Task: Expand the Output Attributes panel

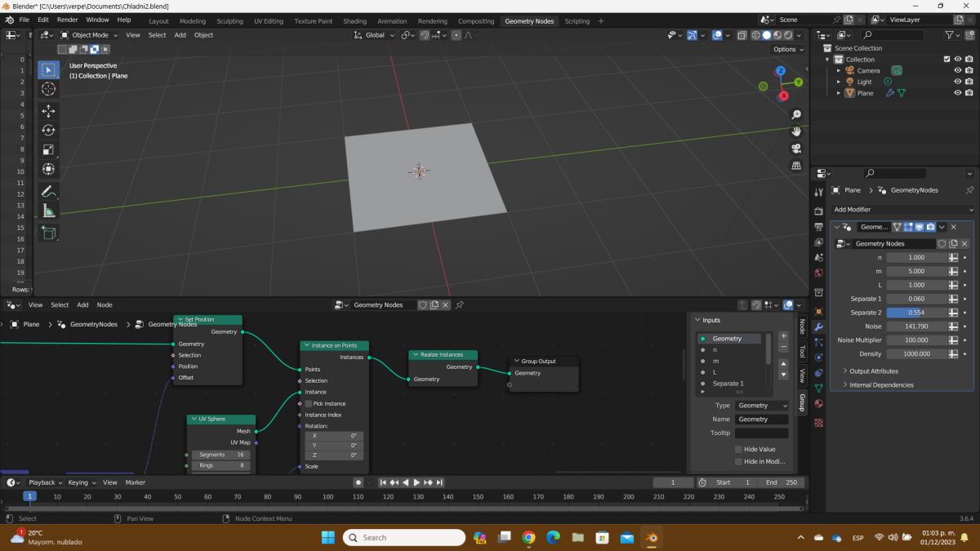Action: pyautogui.click(x=873, y=371)
